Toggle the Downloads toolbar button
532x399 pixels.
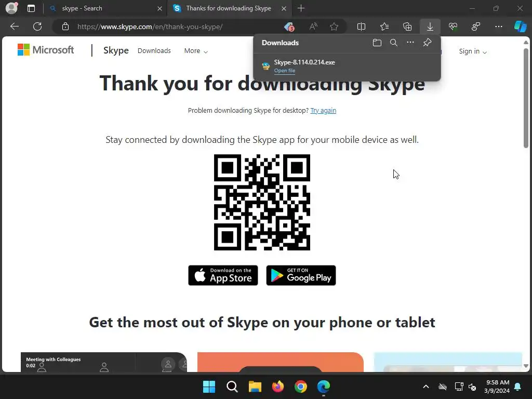(430, 26)
